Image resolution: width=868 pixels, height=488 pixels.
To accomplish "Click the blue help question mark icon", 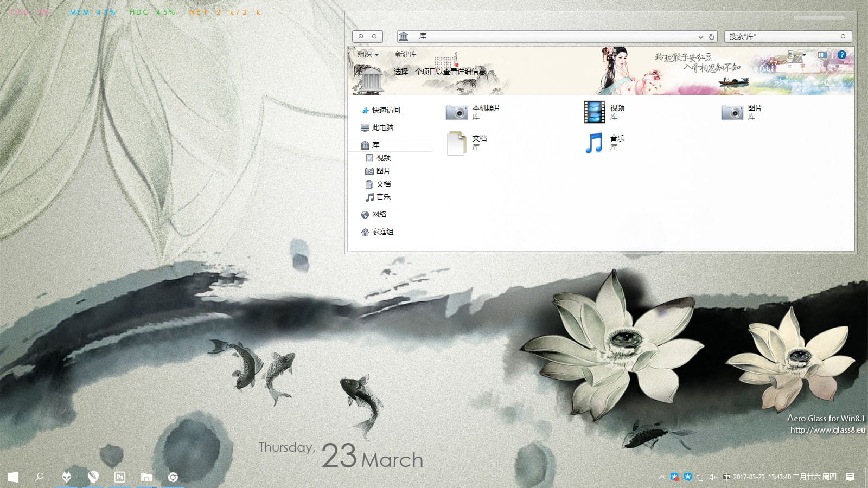I will (x=841, y=55).
